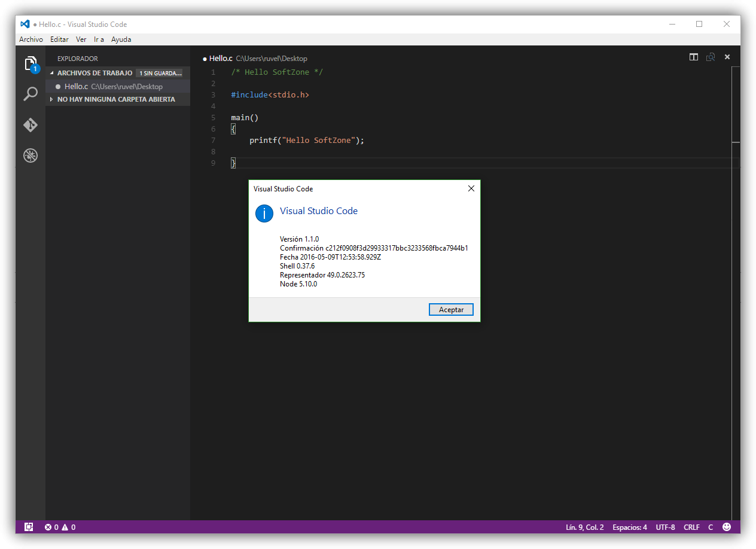Click the Shell 0.37.6 text
756x549 pixels.
pyautogui.click(x=297, y=266)
